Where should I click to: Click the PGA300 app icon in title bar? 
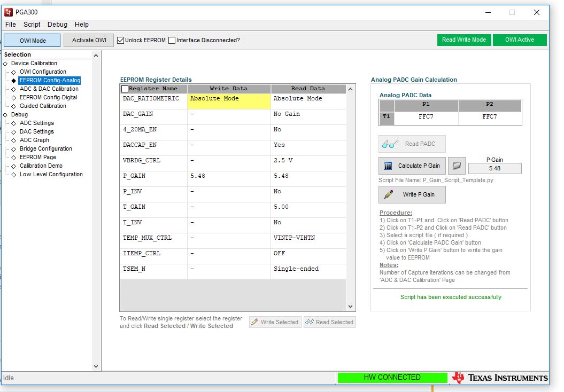pos(8,12)
